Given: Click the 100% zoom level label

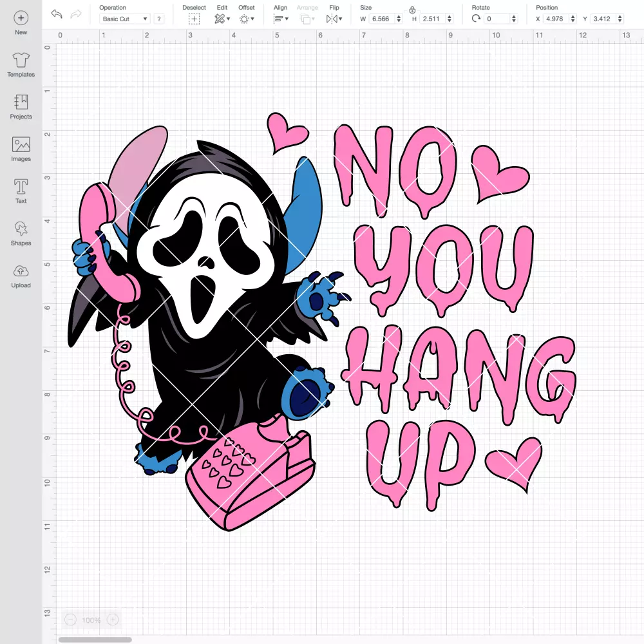Looking at the screenshot, I should [x=91, y=620].
